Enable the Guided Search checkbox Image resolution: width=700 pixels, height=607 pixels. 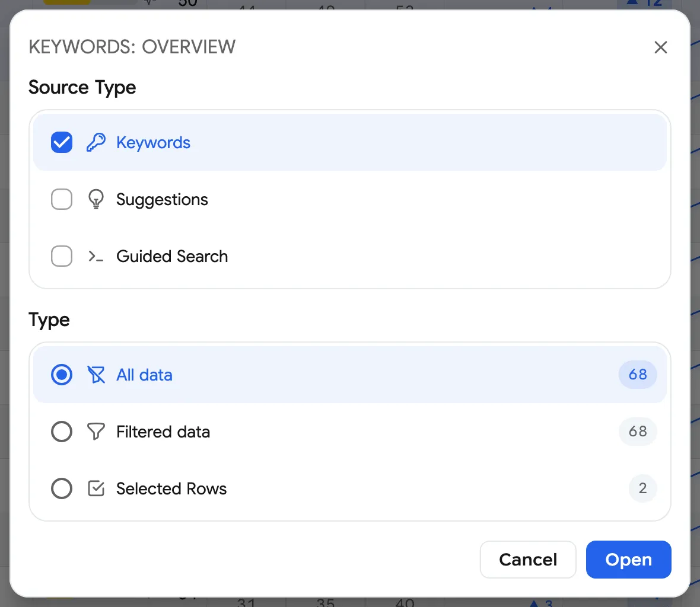(x=62, y=256)
